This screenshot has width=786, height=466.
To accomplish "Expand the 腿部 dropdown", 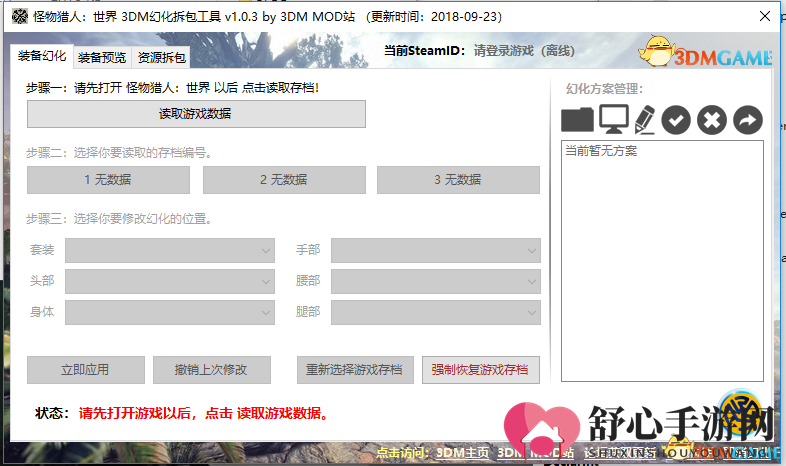I will click(436, 312).
